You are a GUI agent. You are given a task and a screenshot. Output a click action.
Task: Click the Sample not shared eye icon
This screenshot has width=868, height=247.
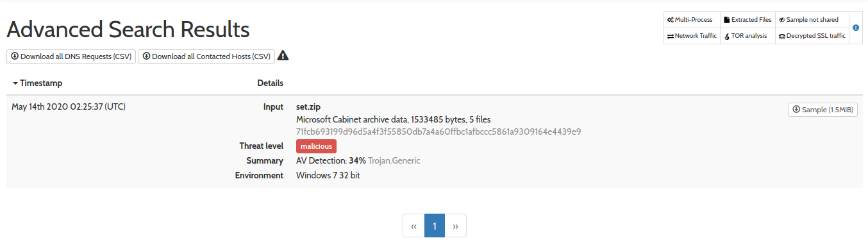[782, 20]
